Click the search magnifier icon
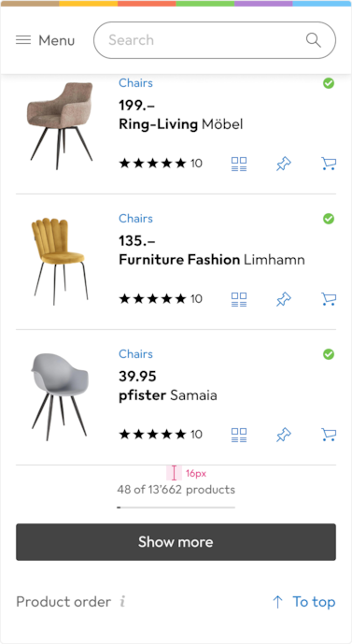This screenshot has height=644, width=352. [x=314, y=40]
